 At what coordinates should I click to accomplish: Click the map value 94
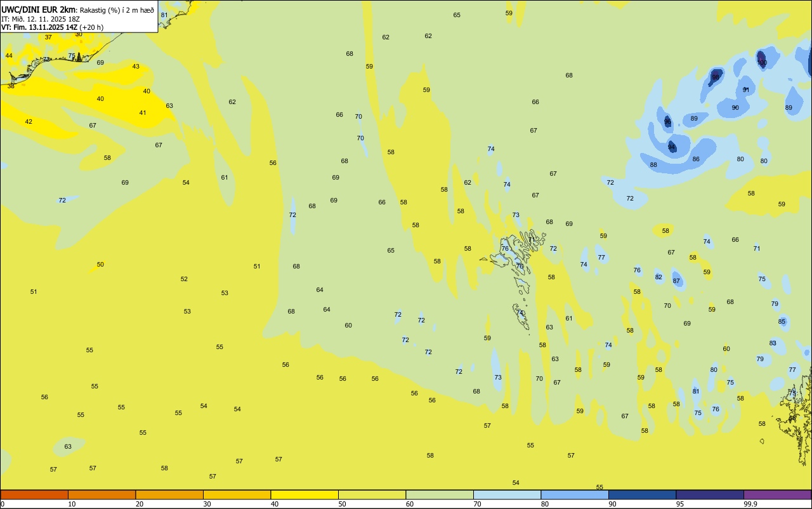671,147
